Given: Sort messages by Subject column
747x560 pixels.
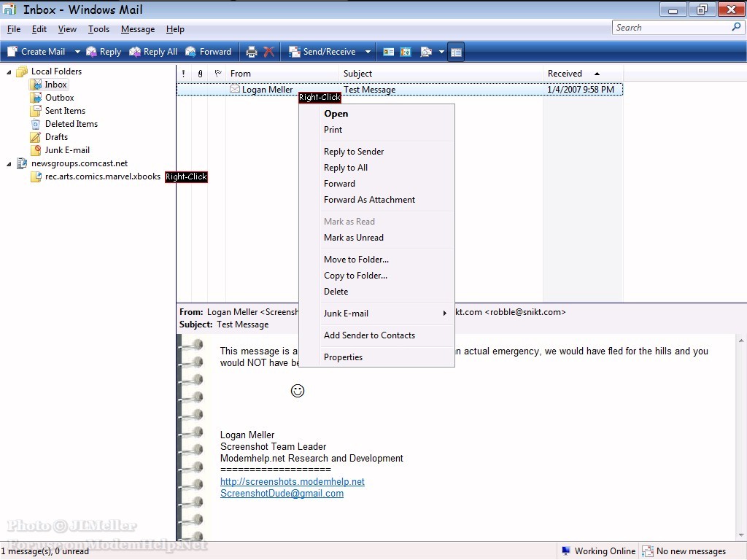Looking at the screenshot, I should point(441,74).
